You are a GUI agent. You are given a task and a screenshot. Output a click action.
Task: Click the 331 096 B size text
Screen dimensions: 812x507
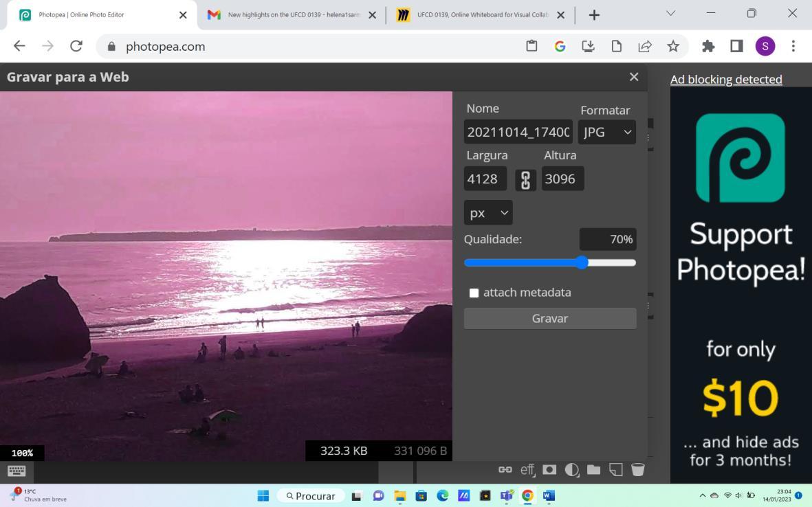coord(421,451)
